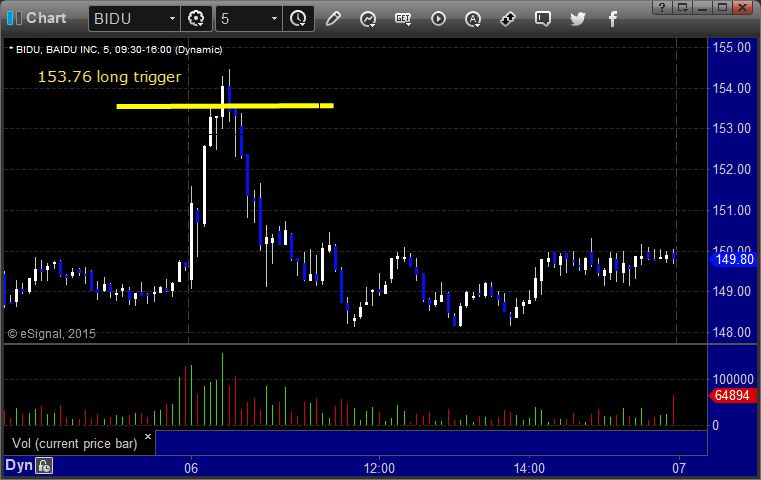
Task: Click the help question mark button
Action: pyautogui.click(x=662, y=7)
